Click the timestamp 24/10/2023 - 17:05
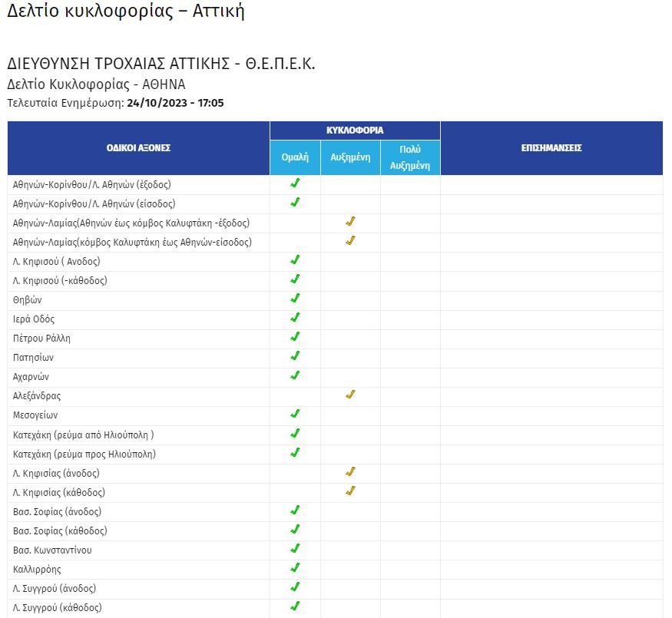Viewport: 672px width, 618px height. pyautogui.click(x=175, y=103)
